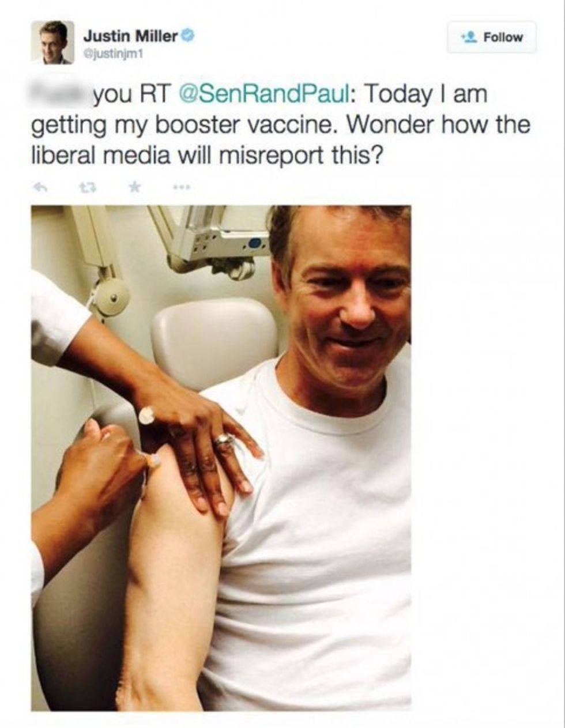This screenshot has width=565, height=728.
Task: Click the blurred word starting the tweet
Action: pyautogui.click(x=59, y=95)
